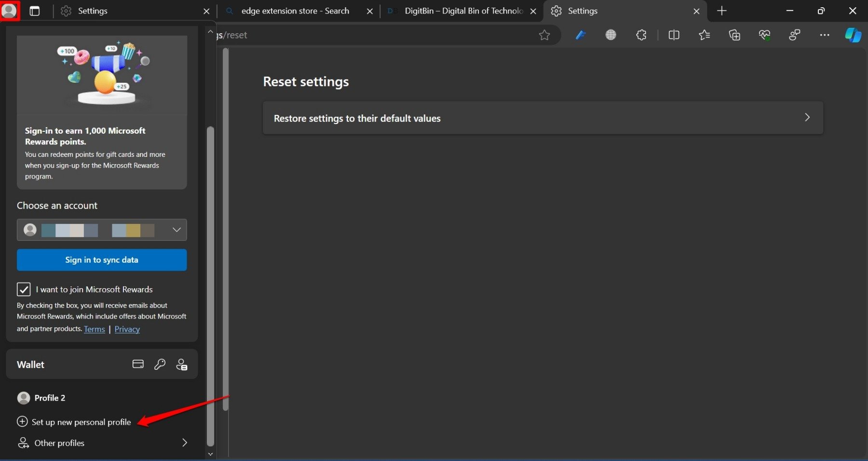868x461 pixels.
Task: Open the Favorites list icon
Action: (x=705, y=35)
